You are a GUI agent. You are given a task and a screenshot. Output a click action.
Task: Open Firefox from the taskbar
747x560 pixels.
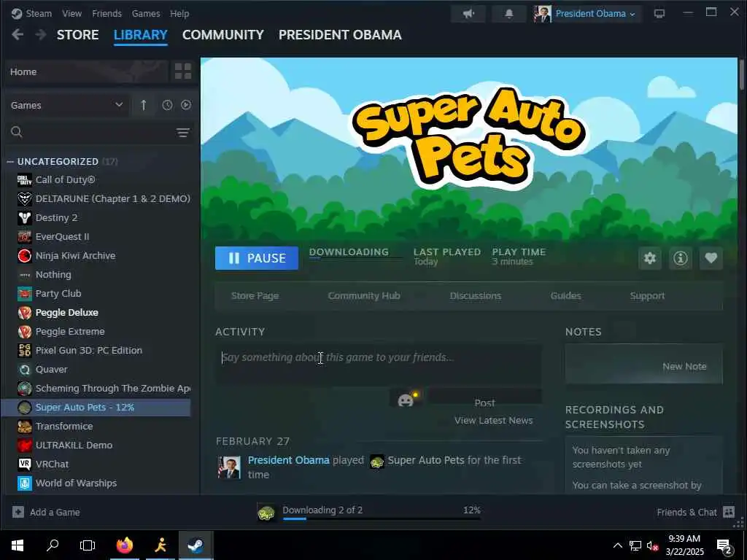click(124, 545)
